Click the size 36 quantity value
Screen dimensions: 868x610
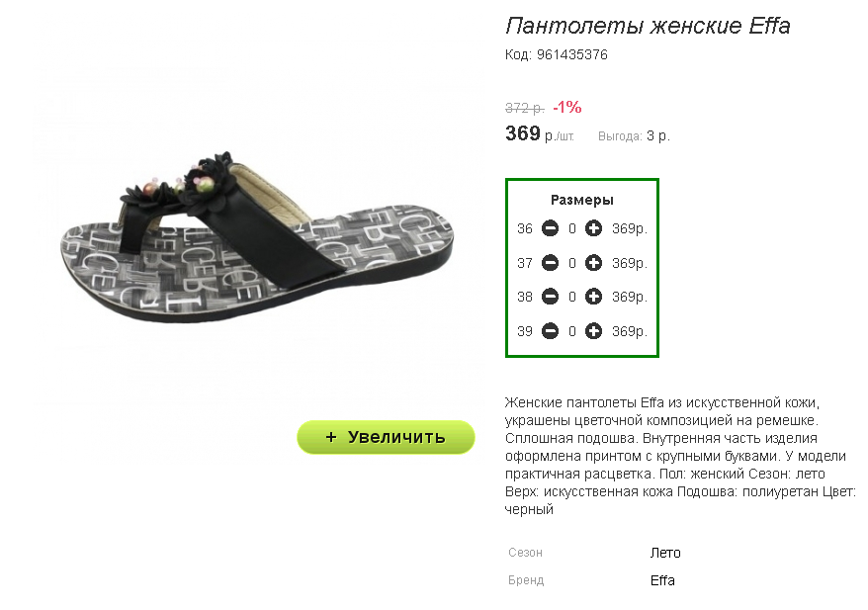tap(571, 228)
